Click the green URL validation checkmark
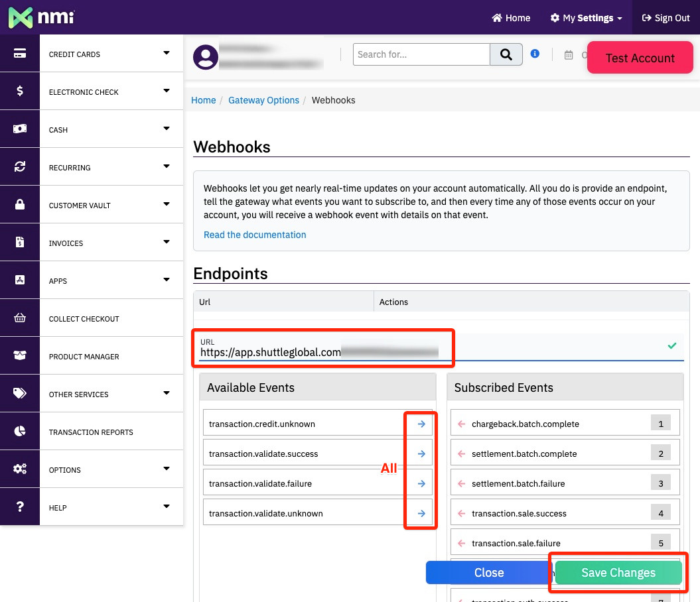 click(672, 345)
